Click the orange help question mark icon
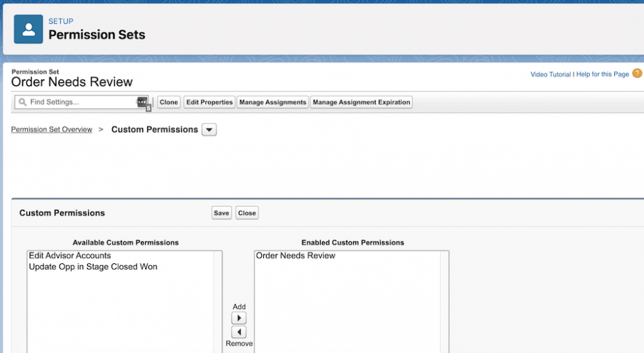This screenshot has height=353, width=644. pyautogui.click(x=637, y=73)
